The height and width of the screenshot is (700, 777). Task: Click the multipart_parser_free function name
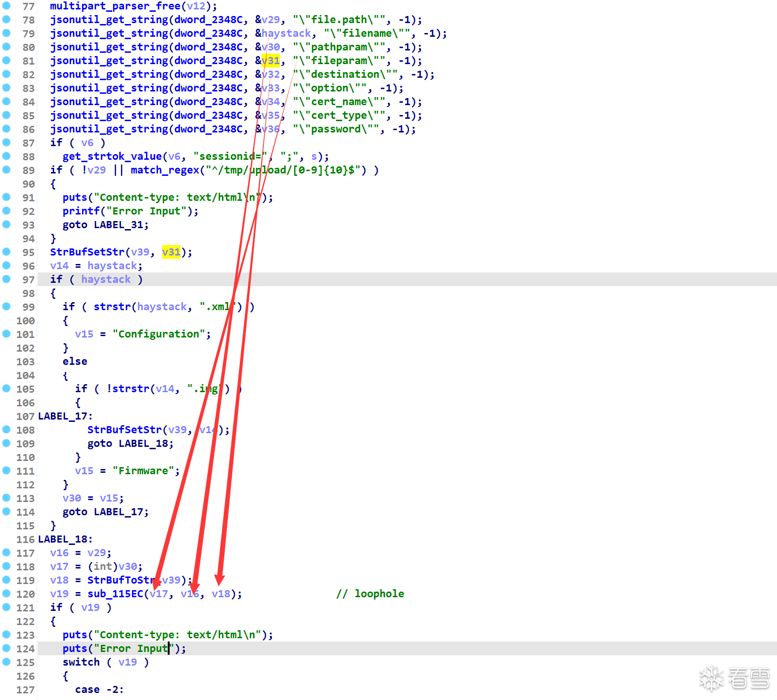pos(115,6)
